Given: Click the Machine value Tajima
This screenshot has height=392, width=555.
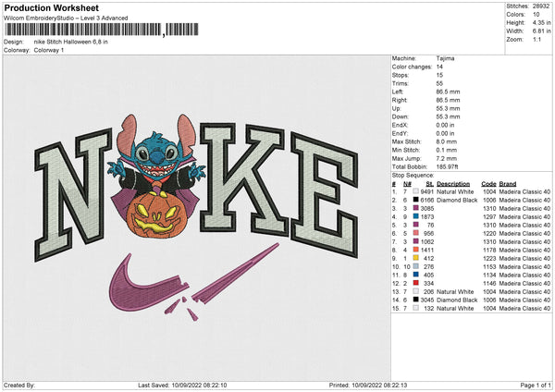Looking at the screenshot, I should pos(445,58).
